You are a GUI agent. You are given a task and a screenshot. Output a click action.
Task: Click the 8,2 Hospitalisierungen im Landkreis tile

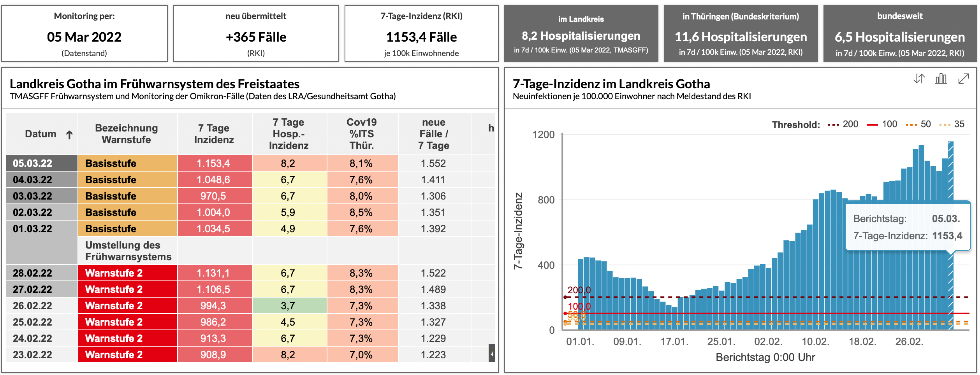[581, 33]
